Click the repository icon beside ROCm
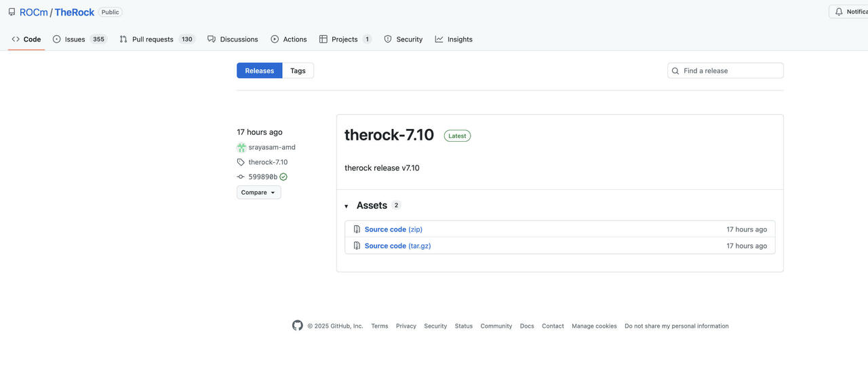 [12, 12]
